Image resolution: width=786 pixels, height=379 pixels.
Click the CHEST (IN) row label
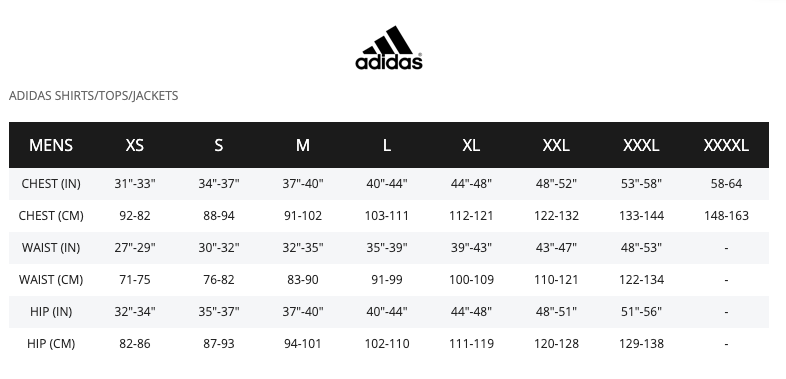click(51, 184)
